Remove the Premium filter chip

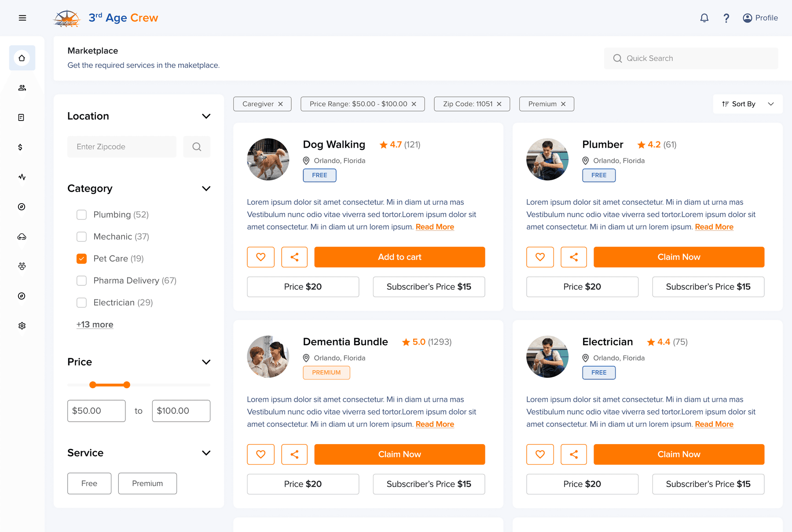pos(563,104)
